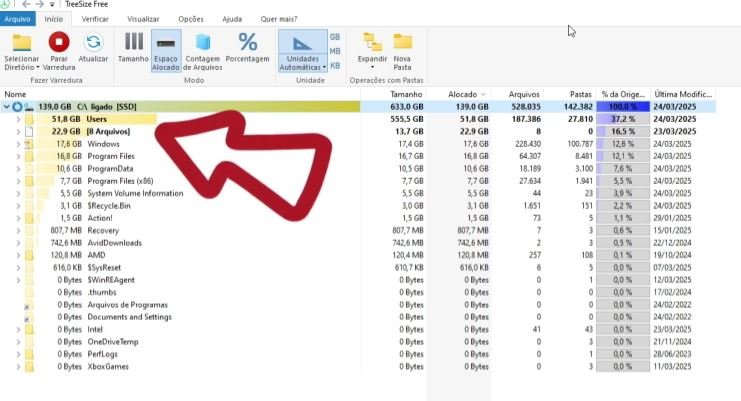Sort by Última Modificação column header
741x401 pixels.
tap(683, 94)
